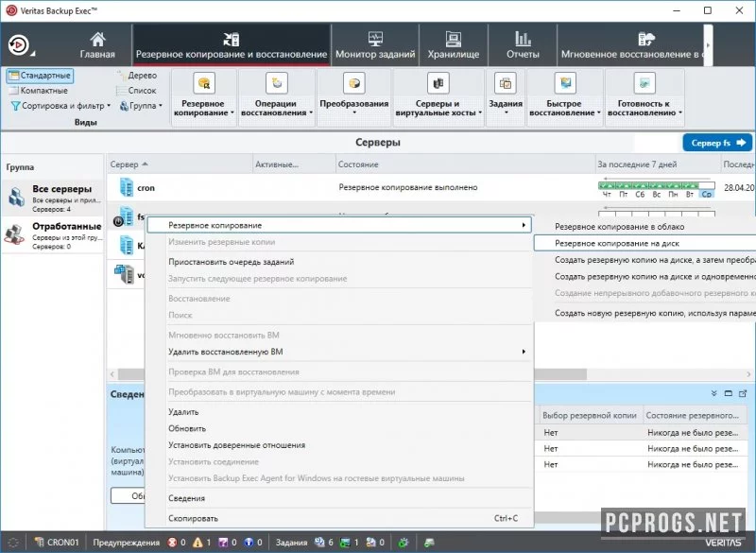756x553 pixels.
Task: Open Быстрое восстановление ribbon dropdown
Action: tap(564, 97)
